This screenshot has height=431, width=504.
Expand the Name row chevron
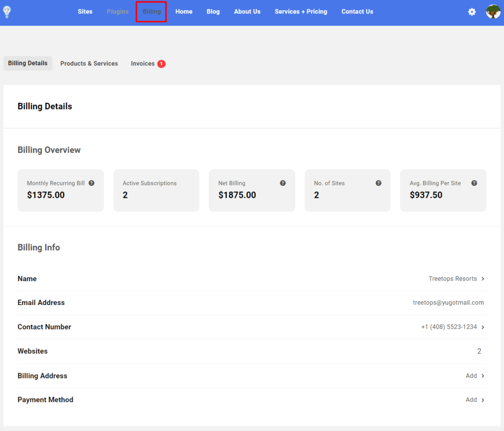[483, 279]
